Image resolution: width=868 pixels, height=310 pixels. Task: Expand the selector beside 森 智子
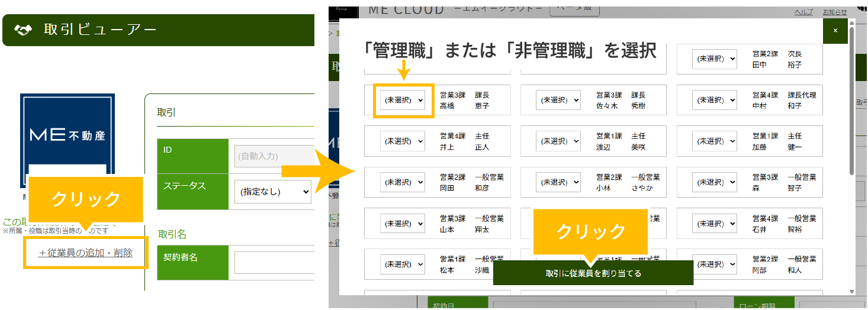715,182
